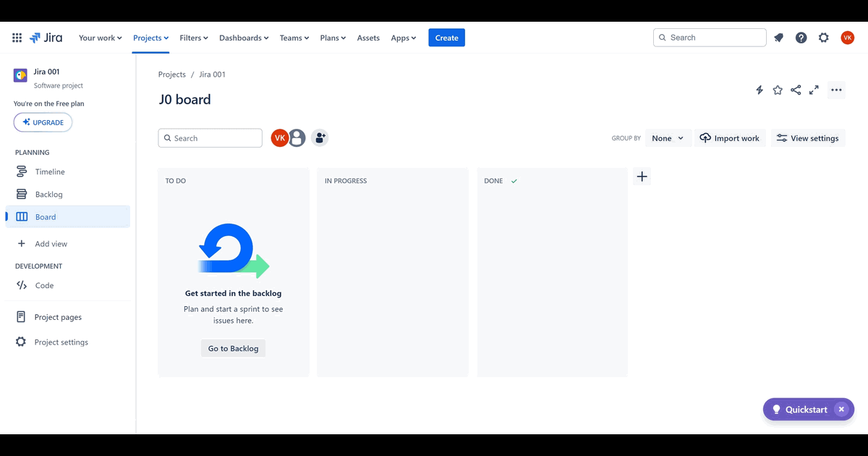Viewport: 868px width, 456px height.
Task: Filter by unassigned avatar
Action: (297, 138)
